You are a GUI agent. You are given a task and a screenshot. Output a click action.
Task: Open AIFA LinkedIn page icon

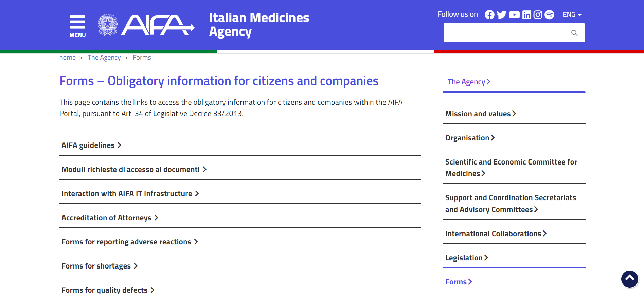[x=526, y=15]
